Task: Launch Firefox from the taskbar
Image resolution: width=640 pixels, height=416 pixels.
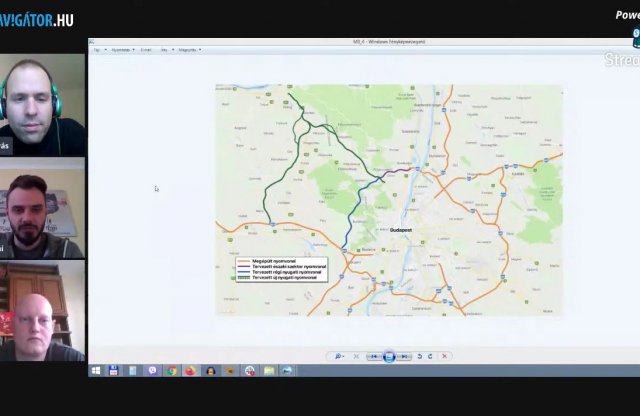Action: click(191, 370)
